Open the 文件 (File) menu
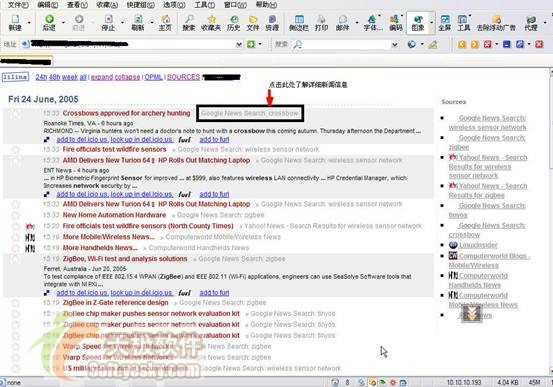The width and height of the screenshot is (553, 387). pyautogui.click(x=18, y=5)
